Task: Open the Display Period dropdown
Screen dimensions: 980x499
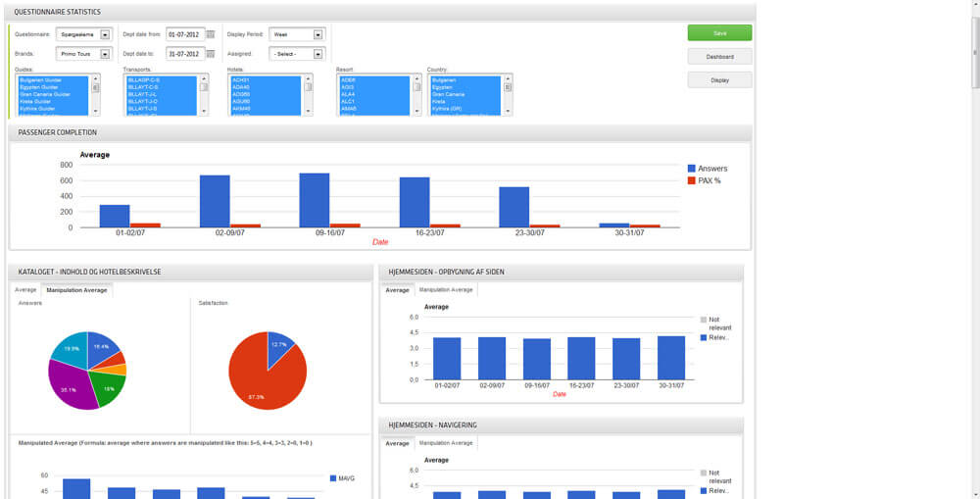Action: 297,34
